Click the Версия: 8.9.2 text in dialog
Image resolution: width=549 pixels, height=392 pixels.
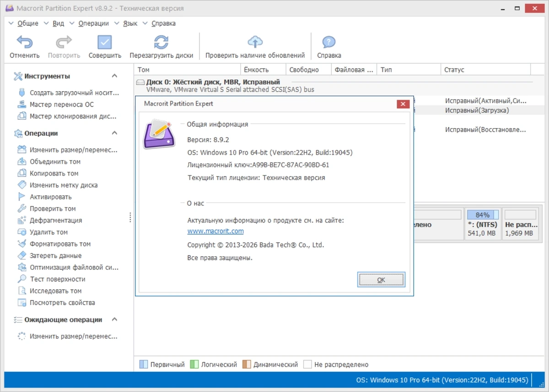click(x=208, y=140)
